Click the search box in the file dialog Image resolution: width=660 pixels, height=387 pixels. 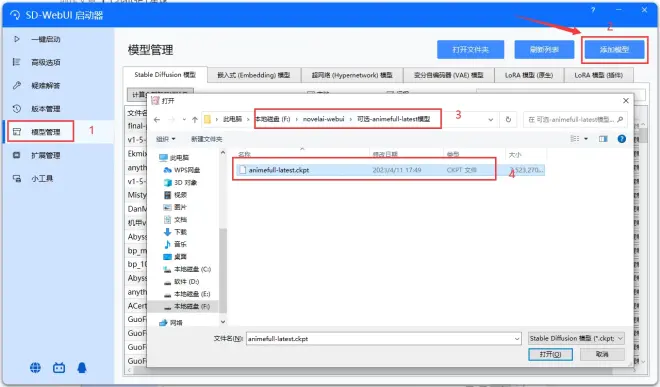pos(575,120)
